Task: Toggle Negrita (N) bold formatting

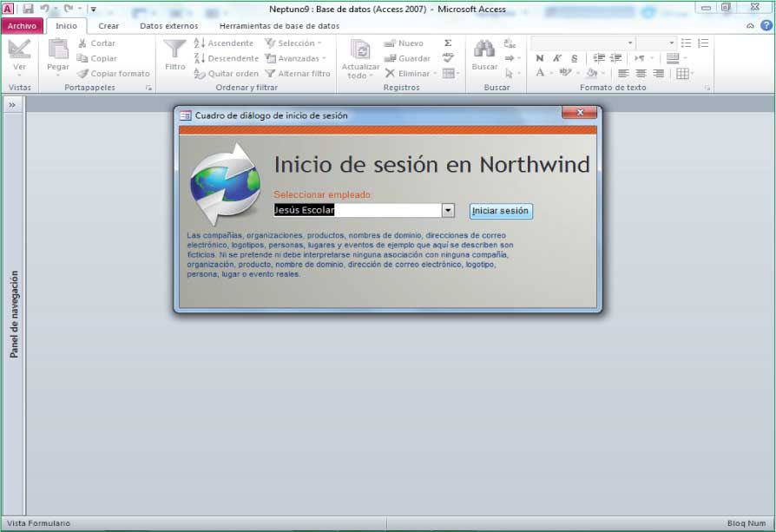Action: [x=540, y=58]
